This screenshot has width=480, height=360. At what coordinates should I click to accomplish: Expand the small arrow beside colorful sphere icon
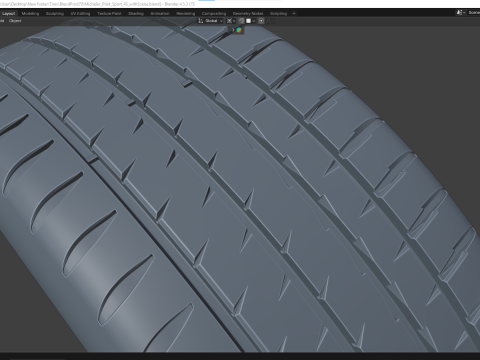click(233, 30)
